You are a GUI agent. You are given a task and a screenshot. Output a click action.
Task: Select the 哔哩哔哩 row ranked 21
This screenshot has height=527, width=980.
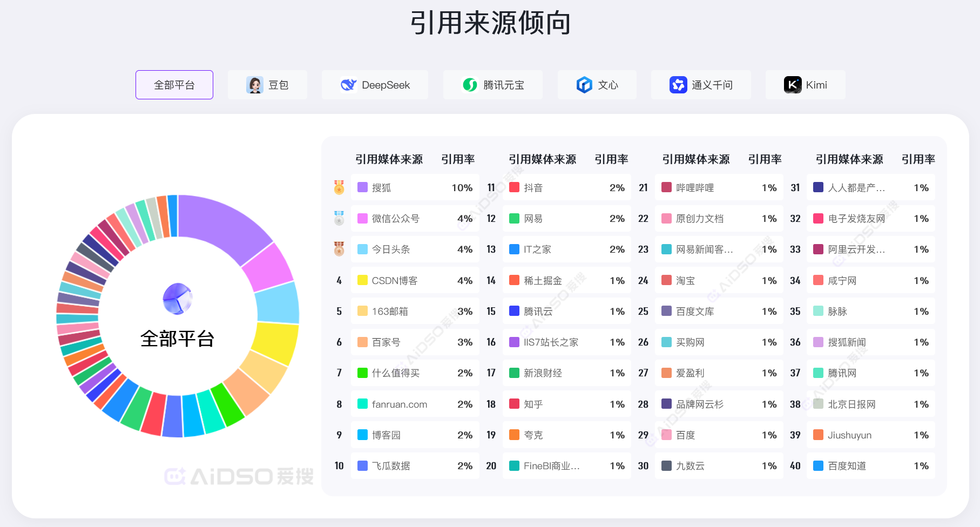(718, 187)
